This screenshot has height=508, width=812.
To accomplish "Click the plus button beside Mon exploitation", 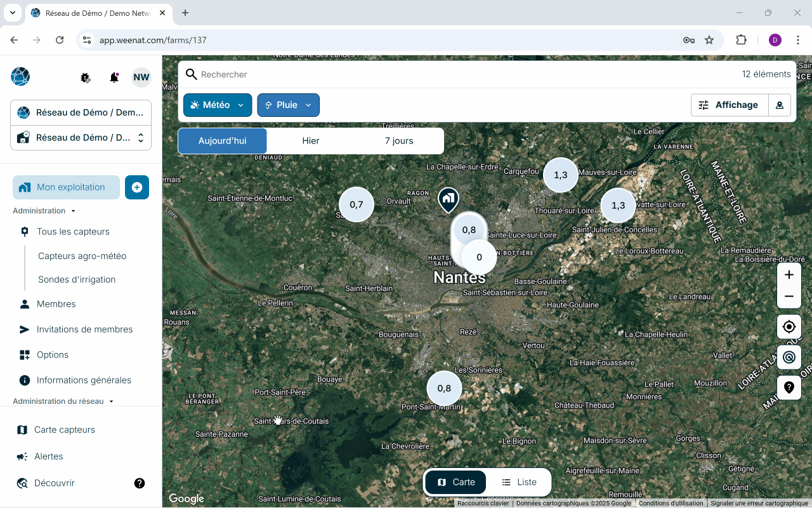I will point(137,187).
